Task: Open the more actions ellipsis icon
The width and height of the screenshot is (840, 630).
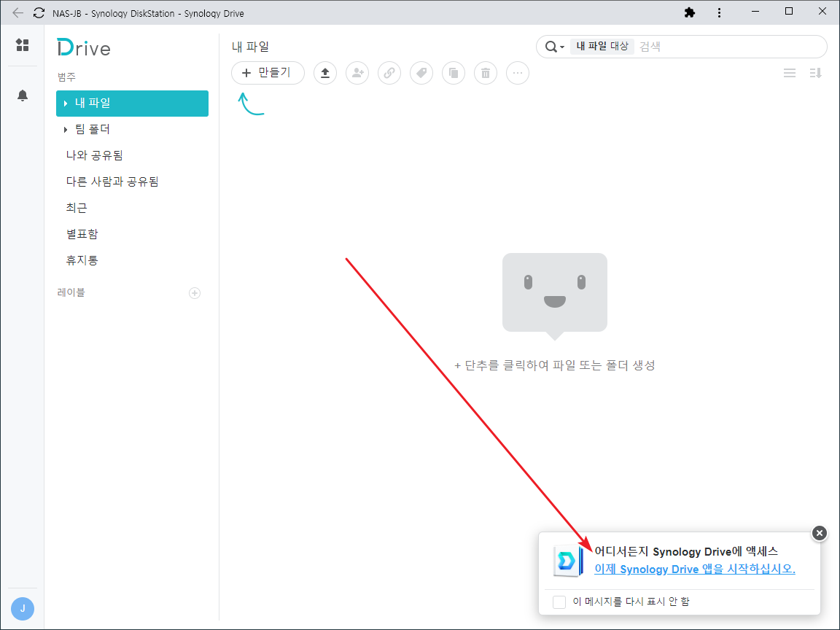Action: pos(518,73)
